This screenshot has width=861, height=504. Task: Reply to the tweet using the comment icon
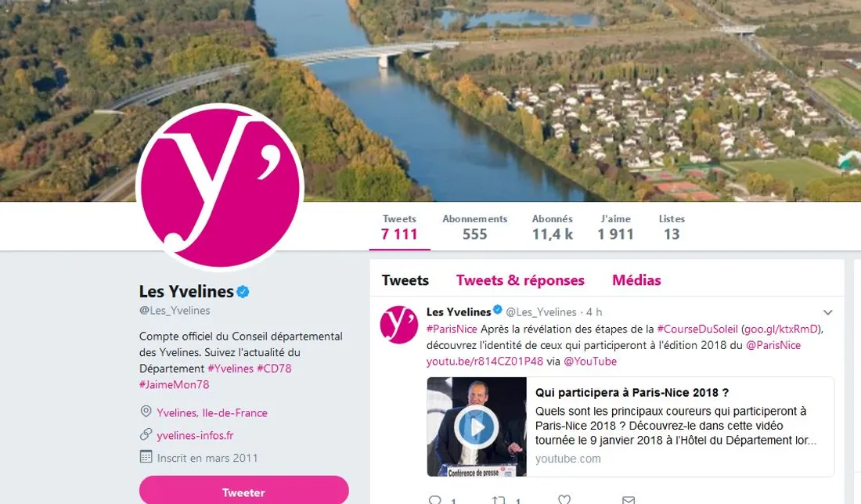pyautogui.click(x=435, y=500)
